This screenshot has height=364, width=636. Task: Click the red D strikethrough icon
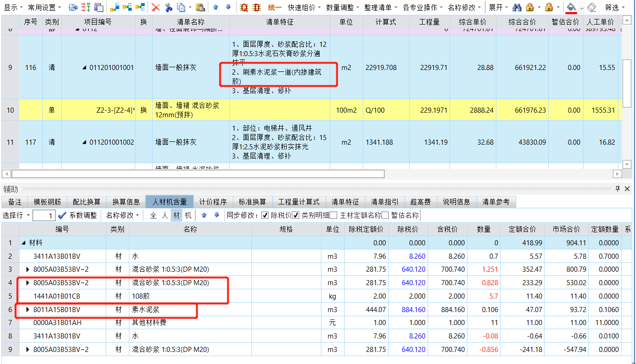tap(257, 7)
